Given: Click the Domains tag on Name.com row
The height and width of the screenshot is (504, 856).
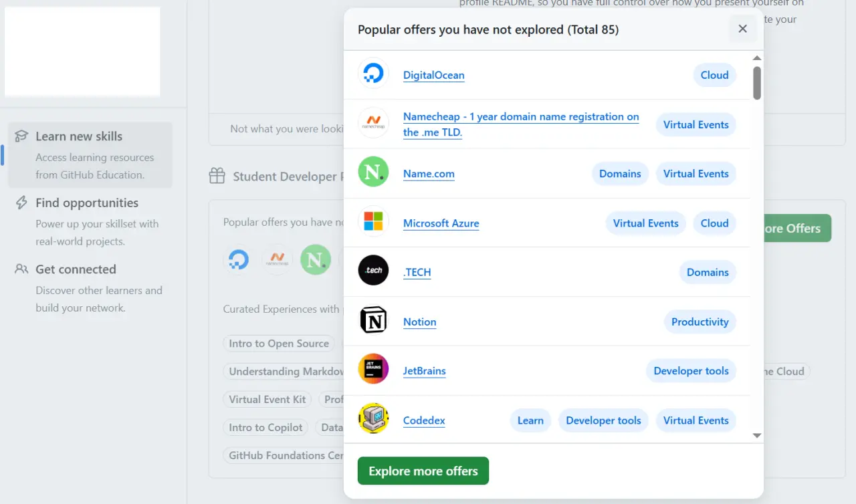Looking at the screenshot, I should click(x=620, y=174).
